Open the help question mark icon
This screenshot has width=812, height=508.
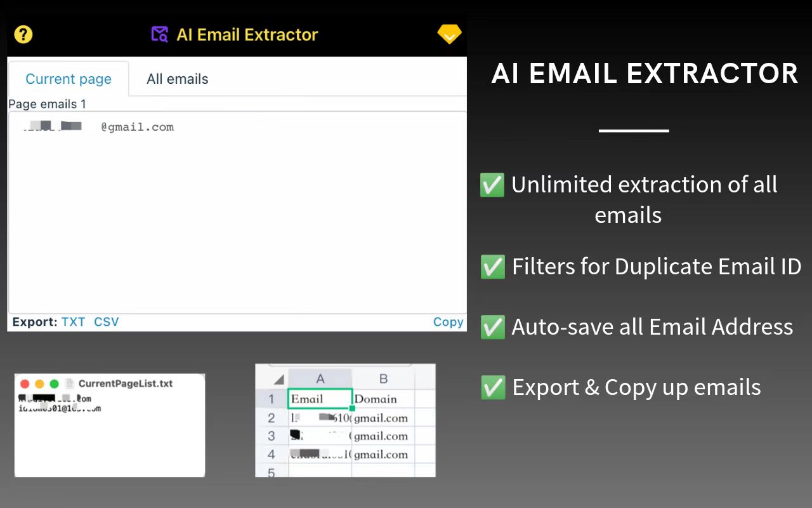[23, 34]
